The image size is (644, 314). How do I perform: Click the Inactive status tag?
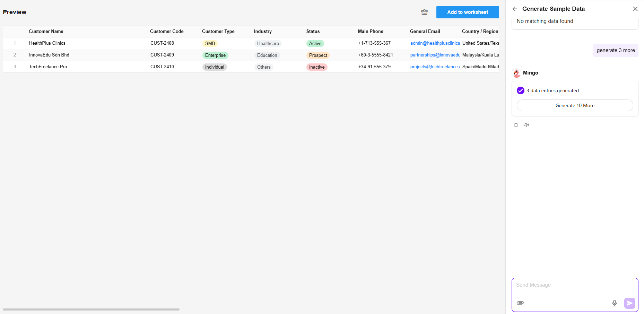coord(317,67)
